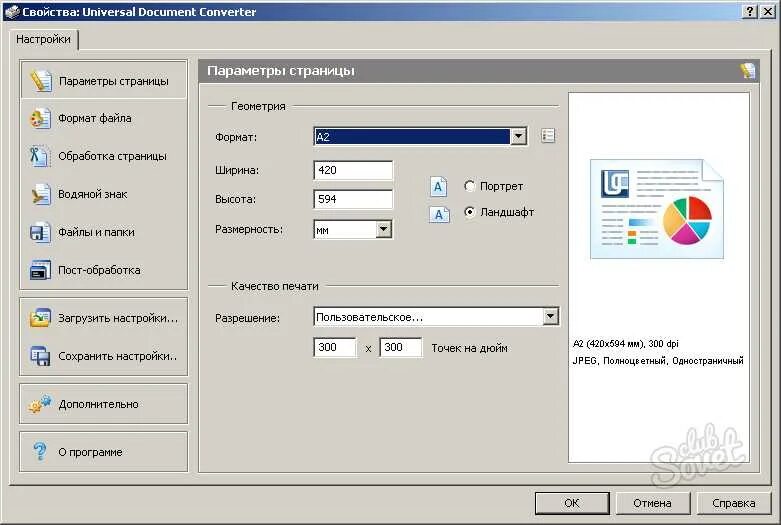781x525 pixels.
Task: Open the Пользовательское resolution combo box
Action: pyautogui.click(x=436, y=316)
